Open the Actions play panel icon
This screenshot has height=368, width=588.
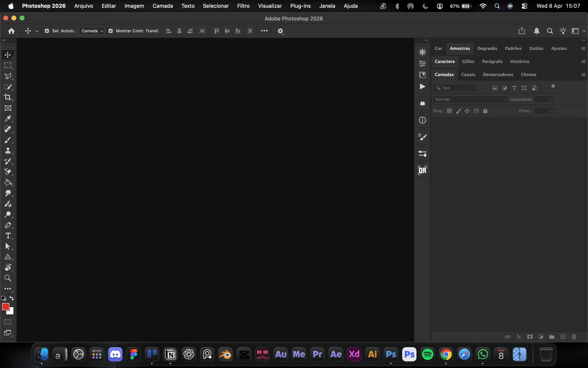422,86
